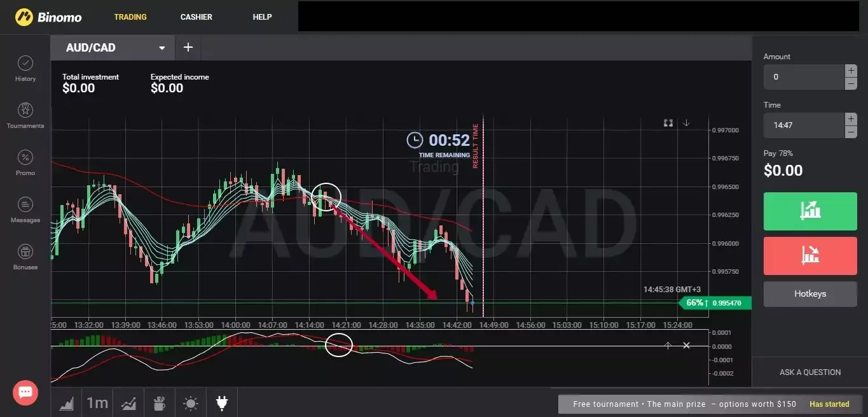Open the Tournaments sidebar section
Viewport: 868px width, 417px height.
coord(25,116)
